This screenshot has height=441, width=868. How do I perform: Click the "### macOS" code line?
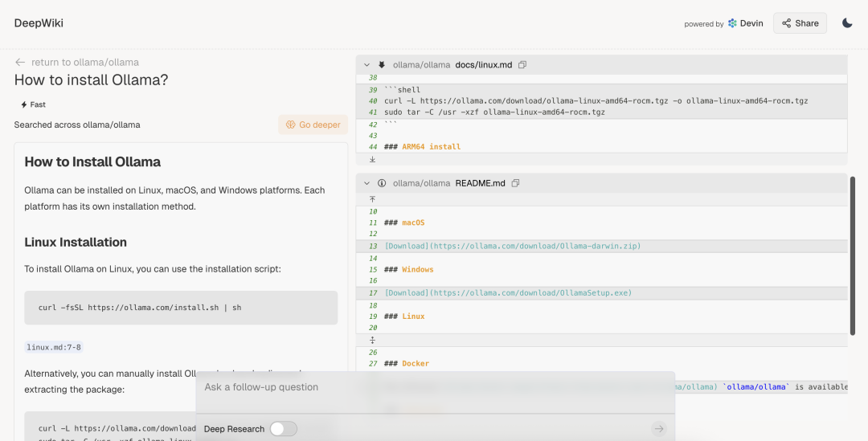404,223
